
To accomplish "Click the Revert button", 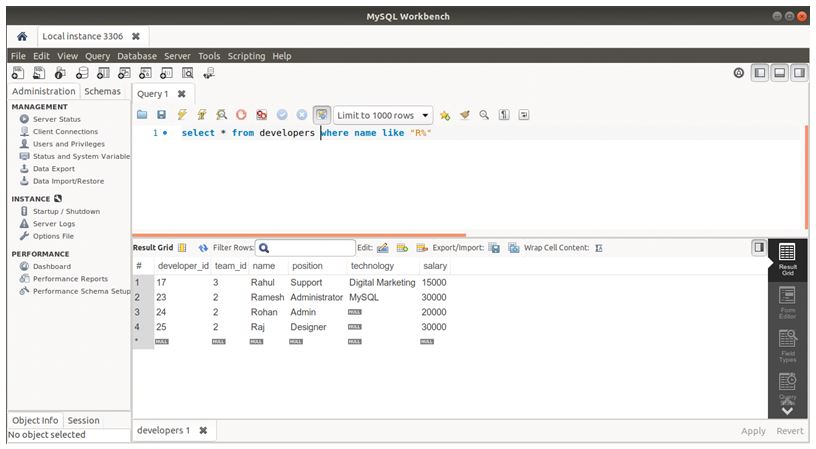I will (x=789, y=431).
